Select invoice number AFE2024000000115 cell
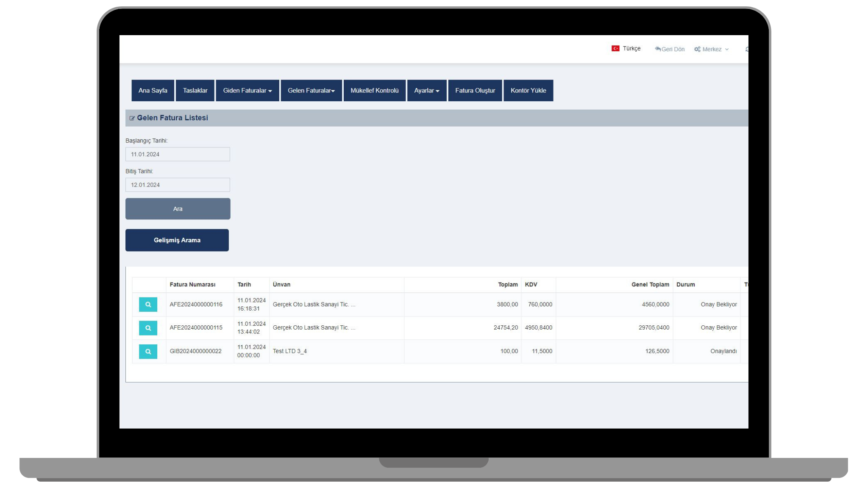 pyautogui.click(x=200, y=328)
